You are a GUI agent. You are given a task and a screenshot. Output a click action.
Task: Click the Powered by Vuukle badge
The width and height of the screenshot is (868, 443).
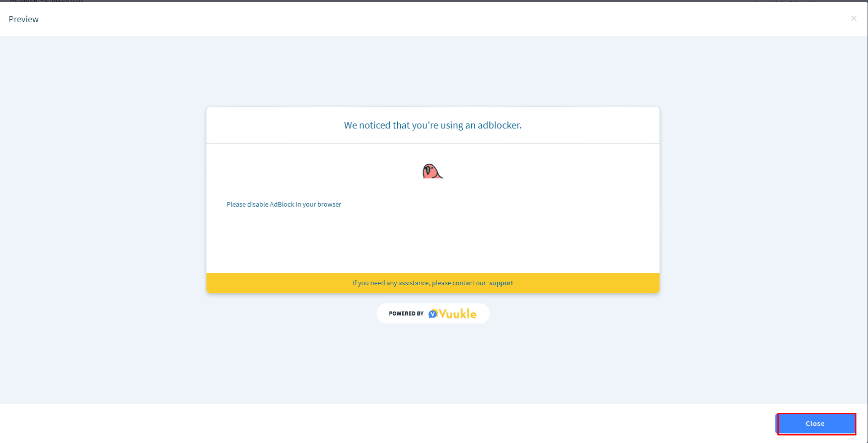click(433, 313)
